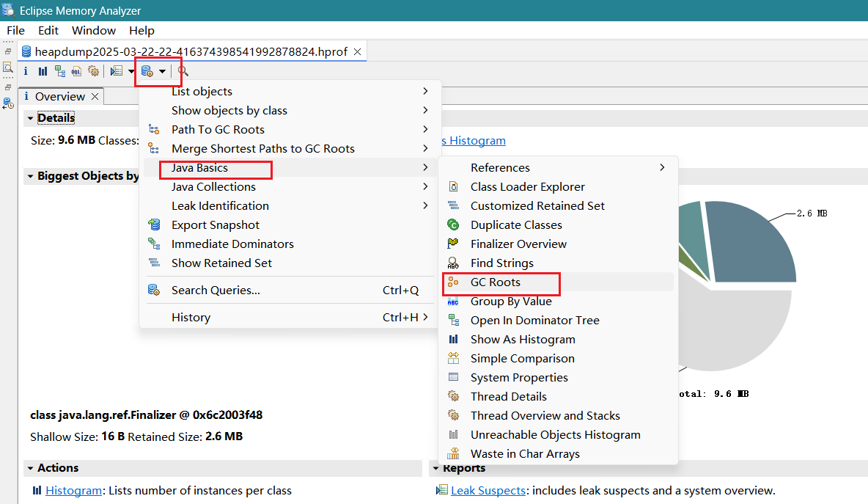Choose Thread Overview and Stacks

[x=559, y=415]
